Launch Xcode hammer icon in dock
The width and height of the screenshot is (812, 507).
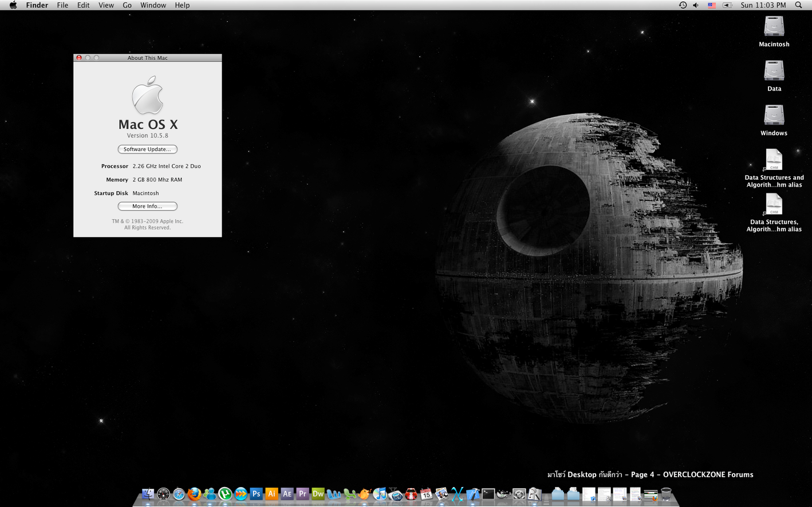(472, 494)
